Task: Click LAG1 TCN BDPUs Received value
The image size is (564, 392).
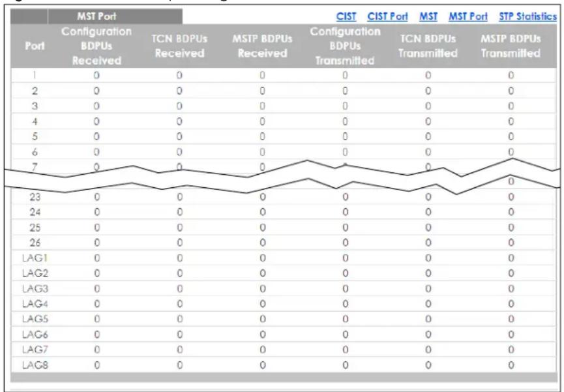Action: 179,258
